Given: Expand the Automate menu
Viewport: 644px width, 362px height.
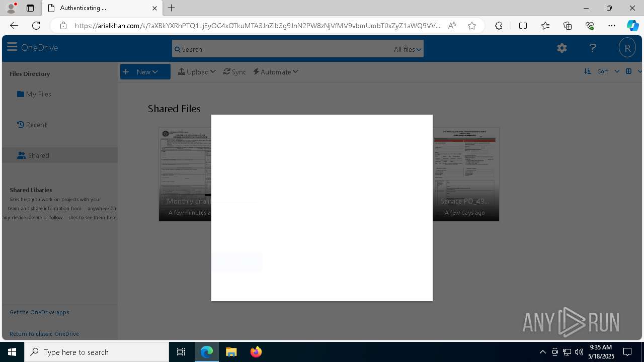Looking at the screenshot, I should 276,72.
